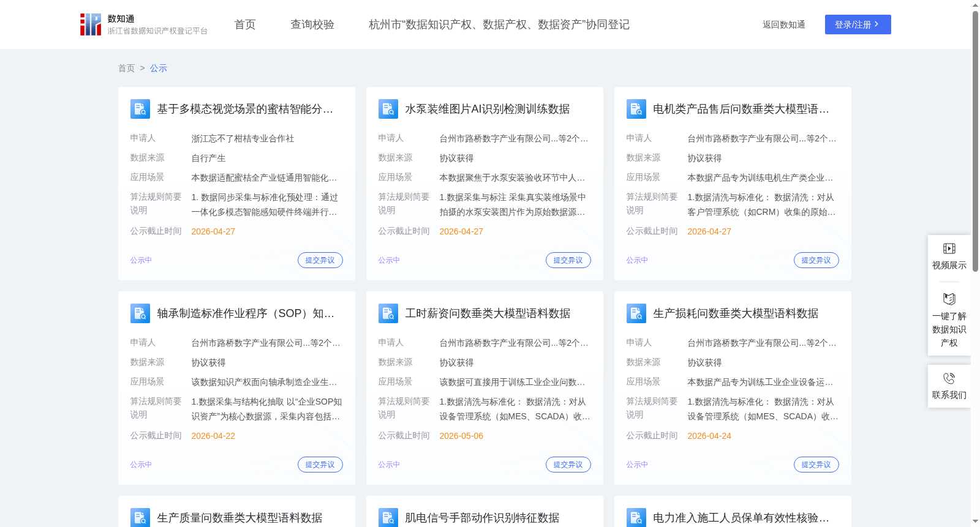
Task: Click document icon of 水泵装维图片 card
Action: tap(388, 109)
